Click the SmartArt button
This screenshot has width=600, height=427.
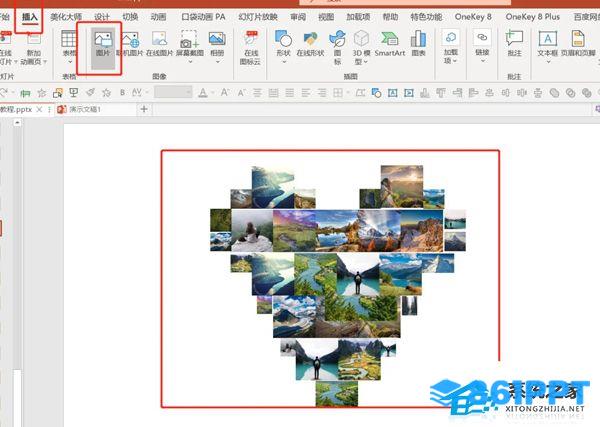pyautogui.click(x=390, y=44)
